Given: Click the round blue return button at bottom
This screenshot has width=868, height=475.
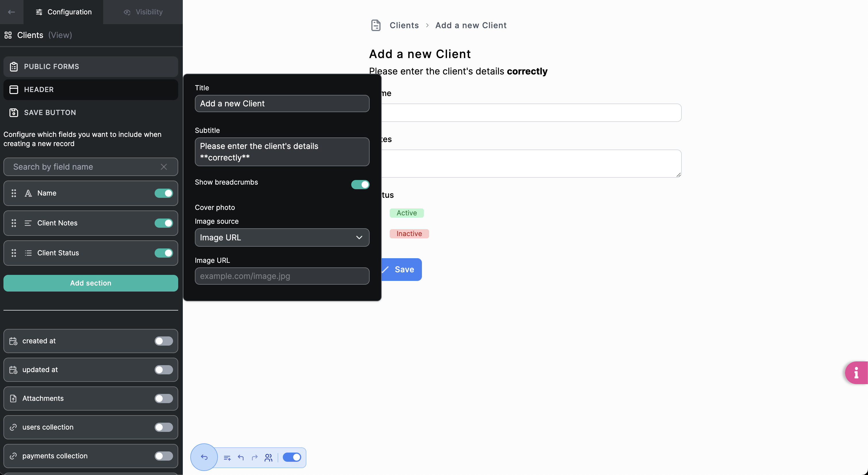Looking at the screenshot, I should coord(204,457).
